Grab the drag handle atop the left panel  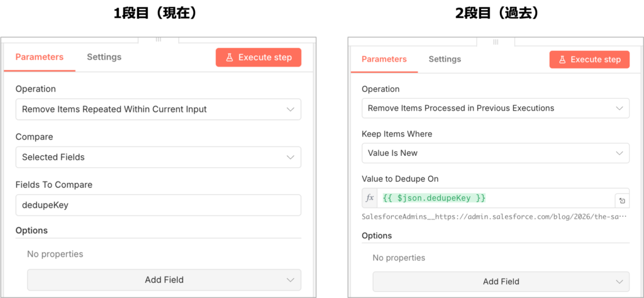click(x=158, y=39)
